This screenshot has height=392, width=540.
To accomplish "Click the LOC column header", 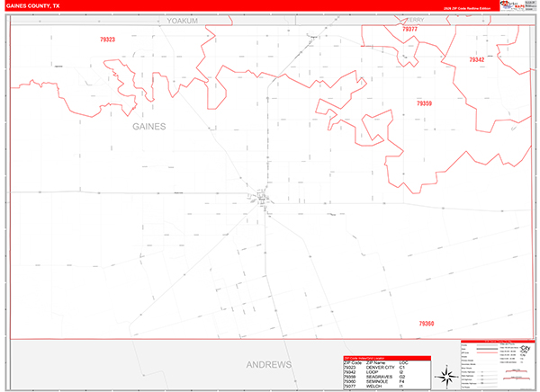I will pos(404,362).
